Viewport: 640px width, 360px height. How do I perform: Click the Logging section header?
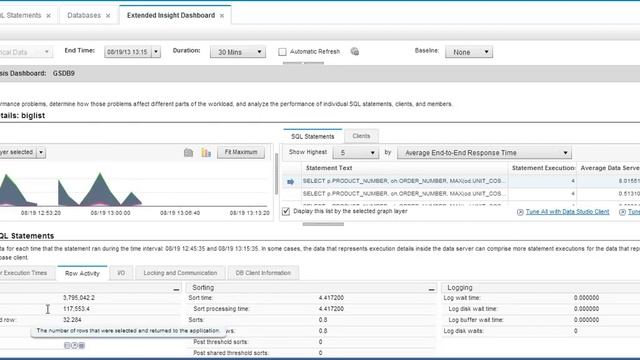point(460,288)
